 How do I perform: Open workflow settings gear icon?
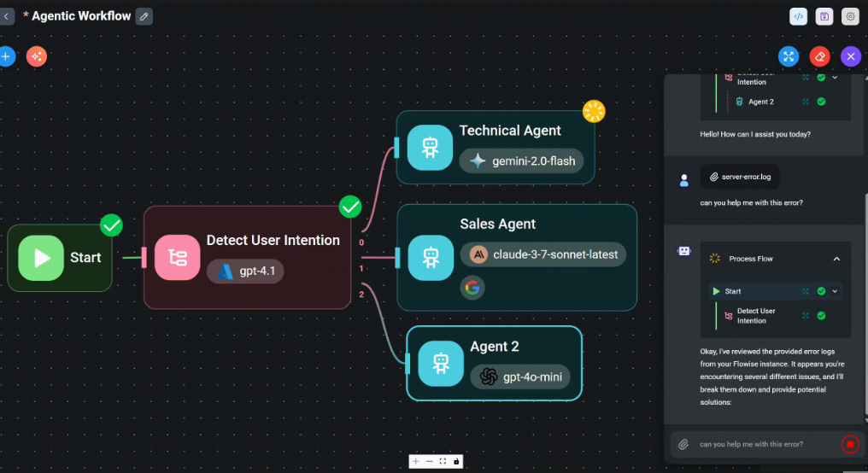click(x=850, y=16)
